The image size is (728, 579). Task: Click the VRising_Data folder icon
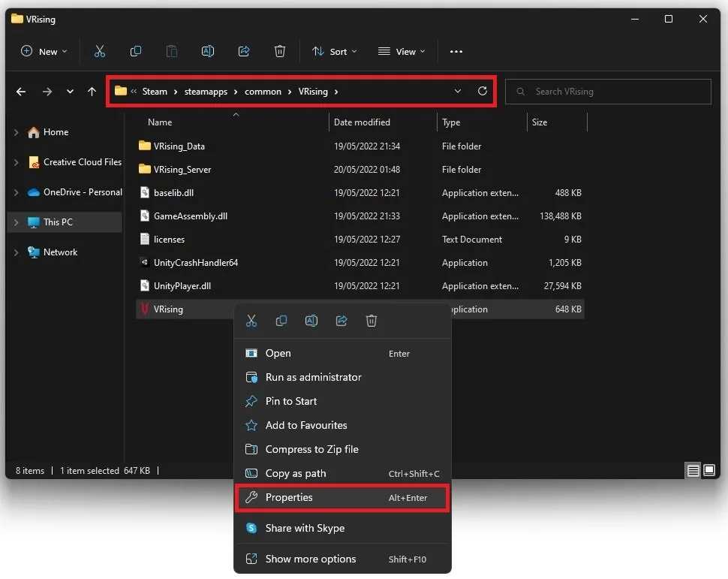coord(145,146)
